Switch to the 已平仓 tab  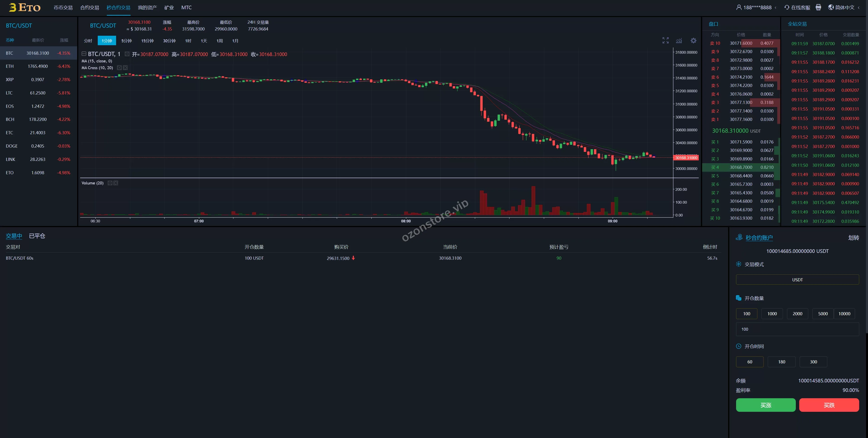pyautogui.click(x=37, y=236)
